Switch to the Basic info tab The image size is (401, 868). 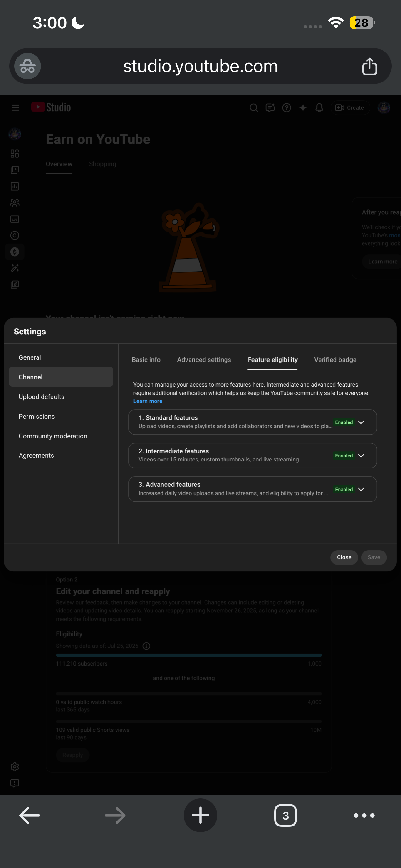click(x=146, y=360)
